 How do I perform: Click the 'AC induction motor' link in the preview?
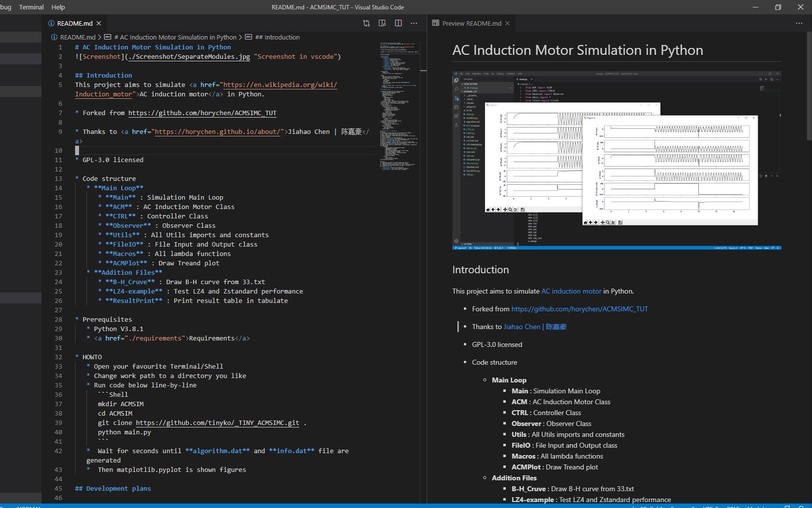click(571, 291)
